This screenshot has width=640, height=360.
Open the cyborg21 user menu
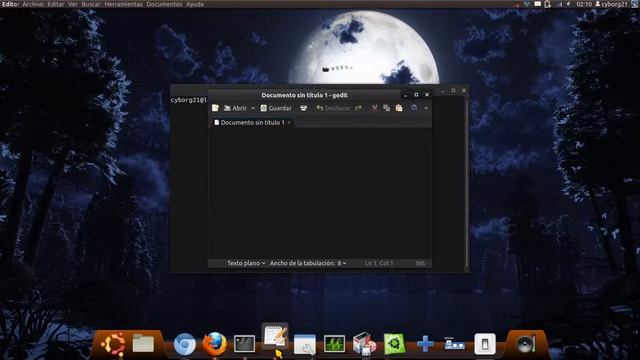(611, 4)
